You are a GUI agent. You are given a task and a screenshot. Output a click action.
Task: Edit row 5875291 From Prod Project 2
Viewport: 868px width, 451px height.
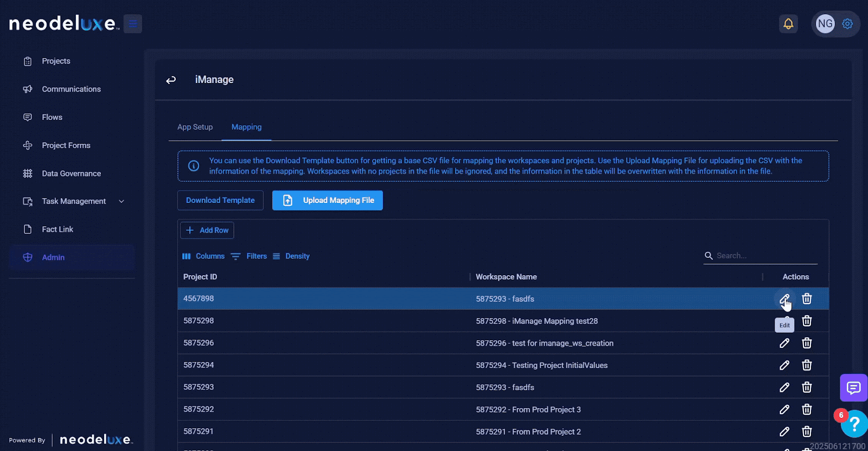tap(784, 432)
